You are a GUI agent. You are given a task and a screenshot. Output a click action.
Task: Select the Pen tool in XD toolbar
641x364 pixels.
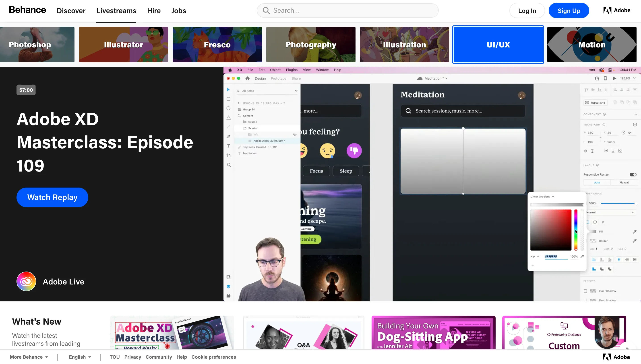228,137
